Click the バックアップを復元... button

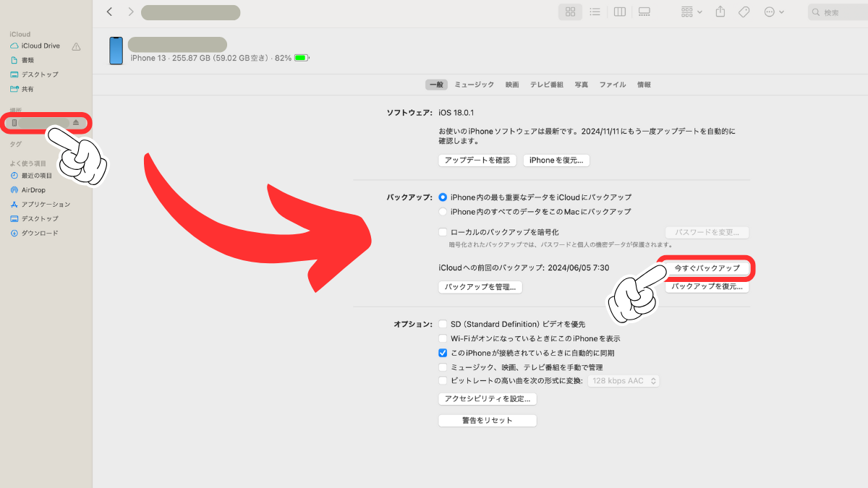(707, 287)
